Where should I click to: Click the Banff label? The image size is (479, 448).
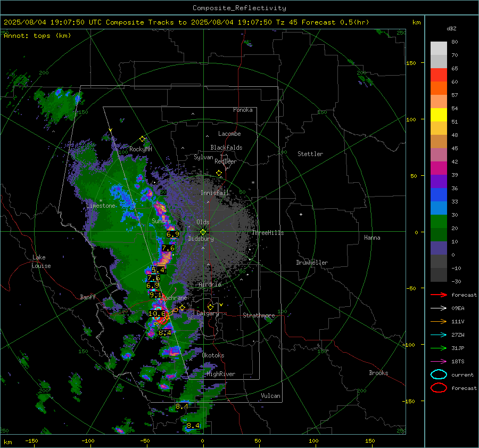[88, 297]
